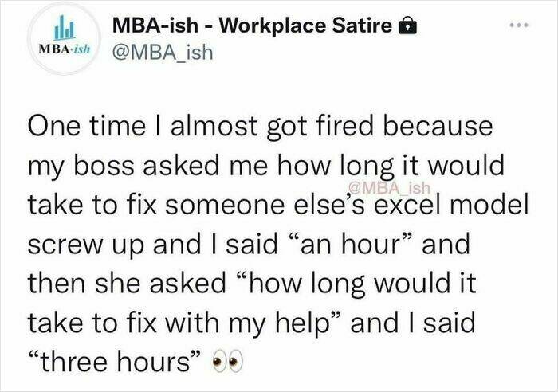This screenshot has width=558, height=392.
Task: Open the MBA-ish - Workplace Satire display name
Action: 253,24
